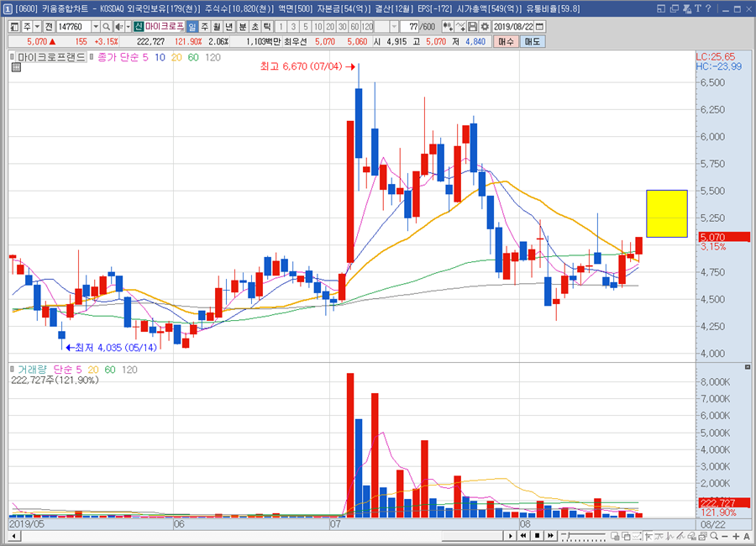The width and height of the screenshot is (756, 546).
Task: Click the 매수 buy button
Action: pos(506,42)
